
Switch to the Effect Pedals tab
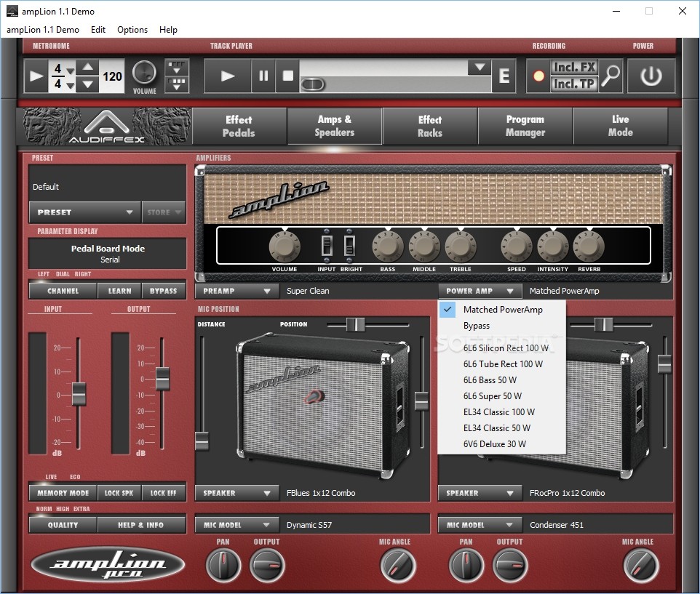pyautogui.click(x=239, y=127)
